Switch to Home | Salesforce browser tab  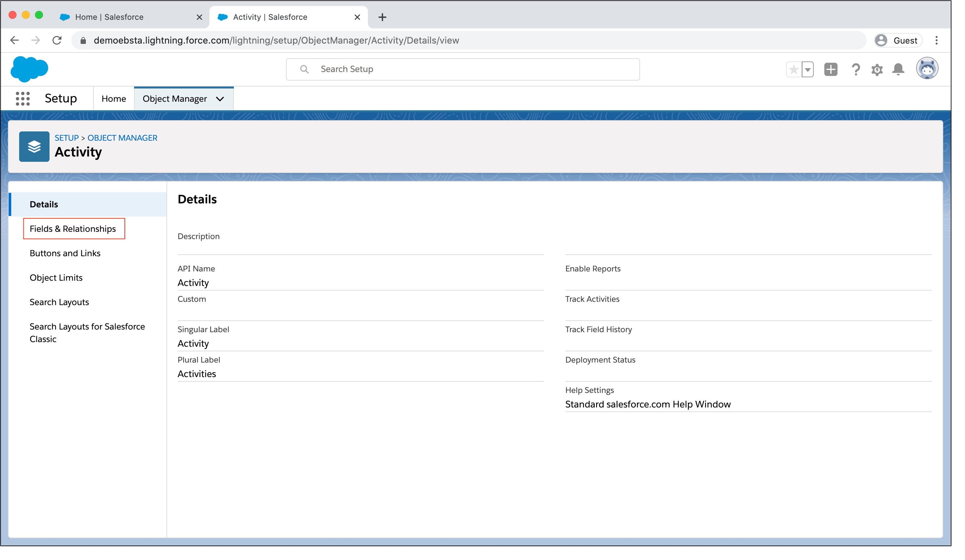[x=109, y=17]
